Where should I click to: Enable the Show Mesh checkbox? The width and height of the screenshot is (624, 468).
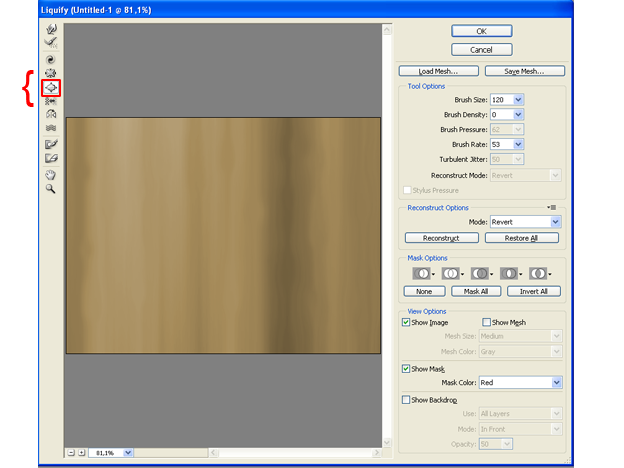pos(487,323)
